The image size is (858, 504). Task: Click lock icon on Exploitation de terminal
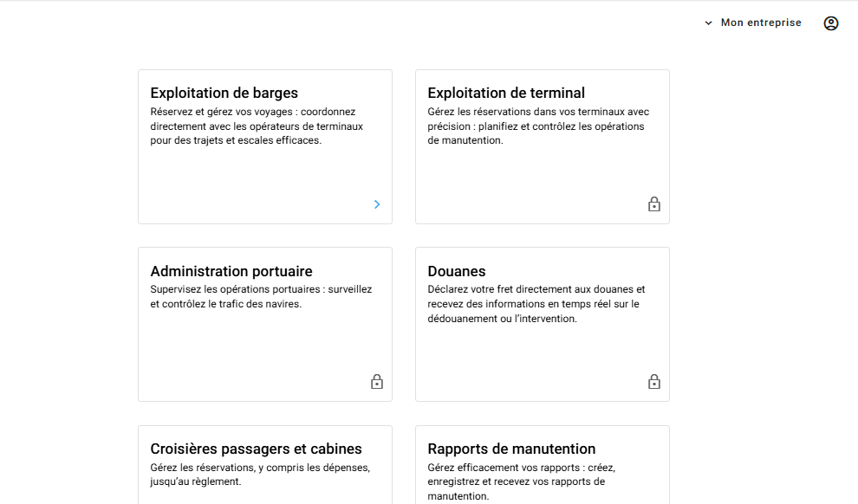(653, 204)
